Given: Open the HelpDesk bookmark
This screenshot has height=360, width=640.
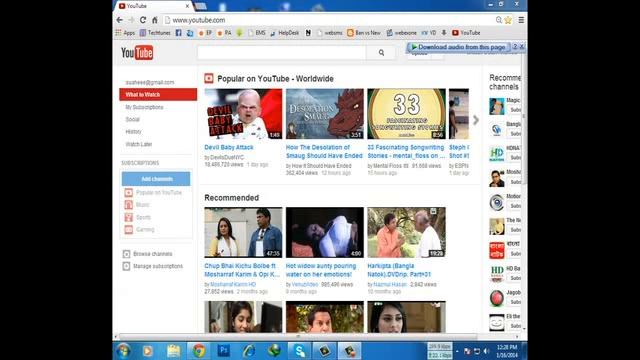Looking at the screenshot, I should click(x=284, y=33).
